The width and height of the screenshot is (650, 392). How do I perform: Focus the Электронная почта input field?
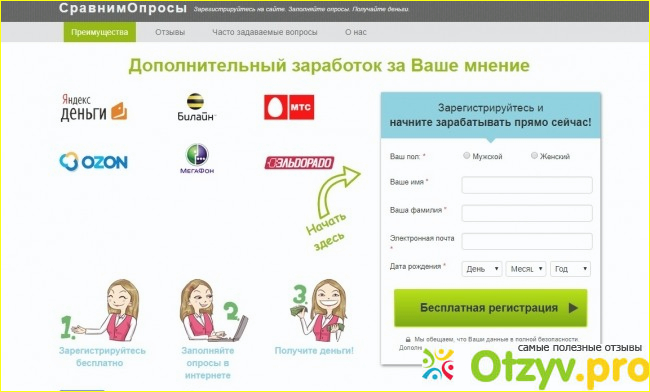coord(527,241)
